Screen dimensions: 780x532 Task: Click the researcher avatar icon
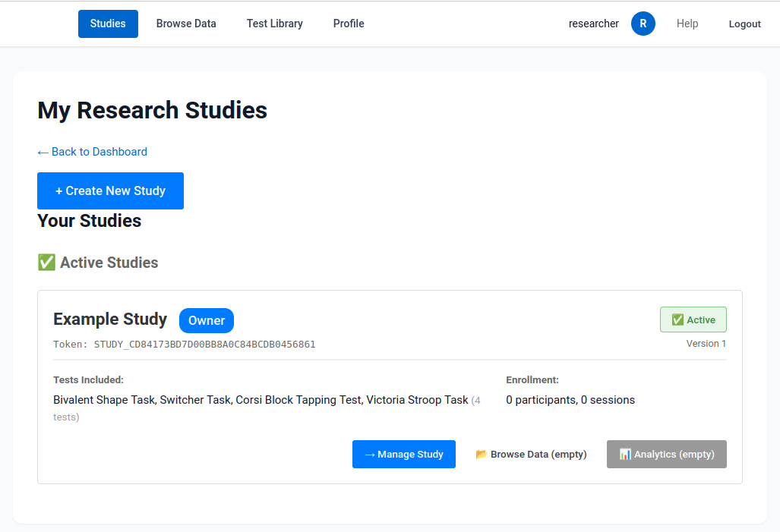point(643,24)
